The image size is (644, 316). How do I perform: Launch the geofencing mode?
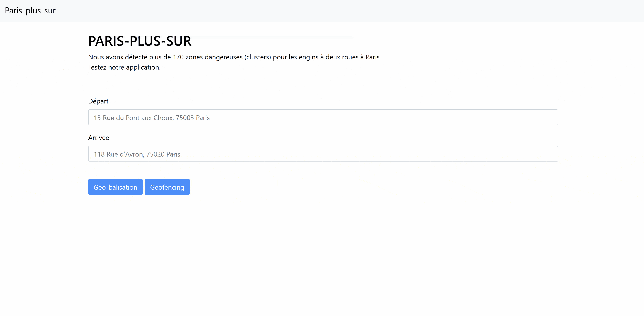(167, 187)
